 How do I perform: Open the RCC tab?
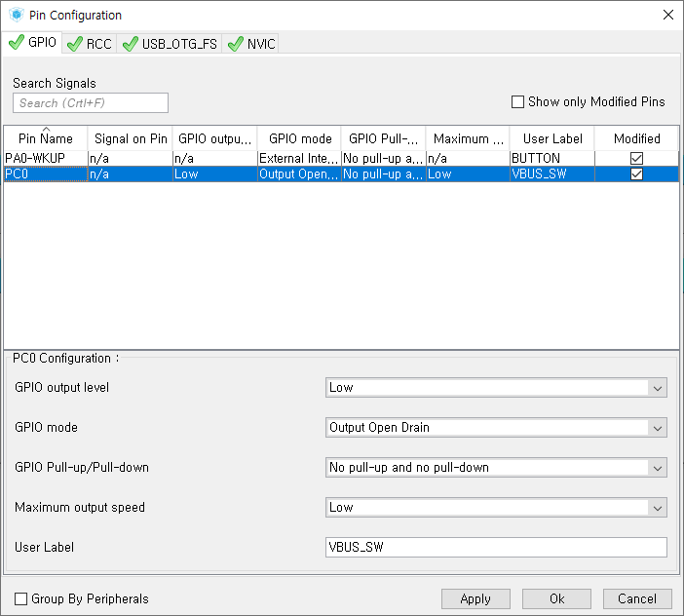(x=90, y=44)
